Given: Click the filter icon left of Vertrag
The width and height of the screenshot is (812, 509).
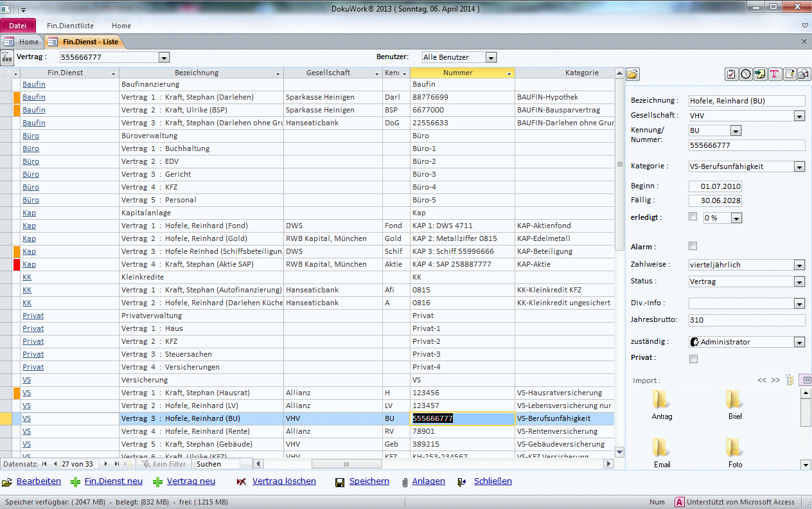Looking at the screenshot, I should (6, 57).
